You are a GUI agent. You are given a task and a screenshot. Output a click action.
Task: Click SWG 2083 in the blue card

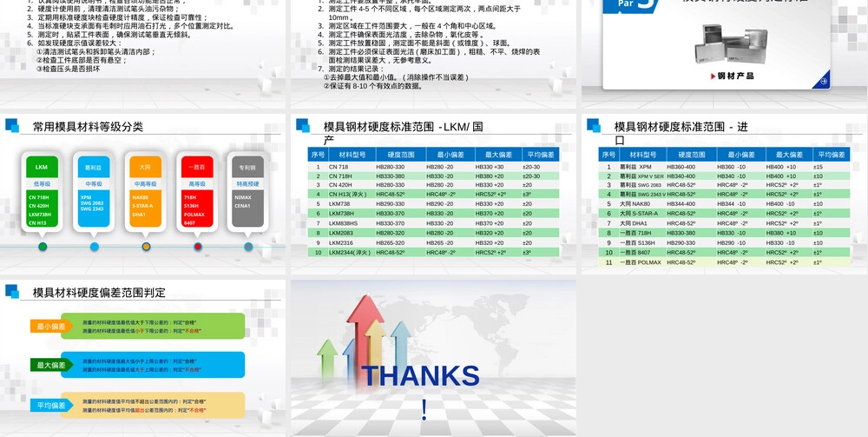92,202
